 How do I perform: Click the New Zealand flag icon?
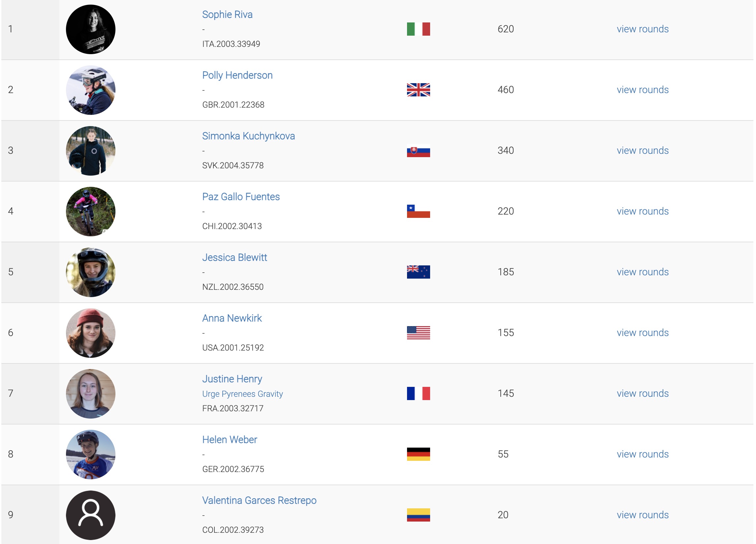(x=418, y=272)
